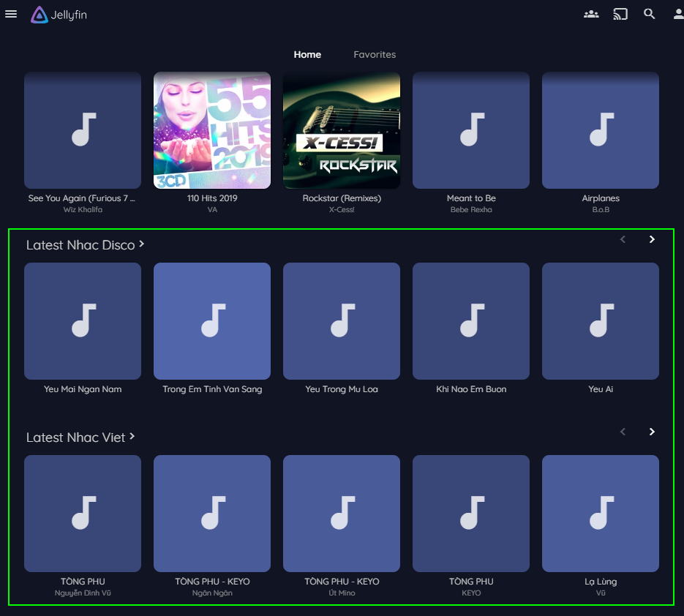Click the 110 Hits 2019 title text
684x616 pixels.
212,198
